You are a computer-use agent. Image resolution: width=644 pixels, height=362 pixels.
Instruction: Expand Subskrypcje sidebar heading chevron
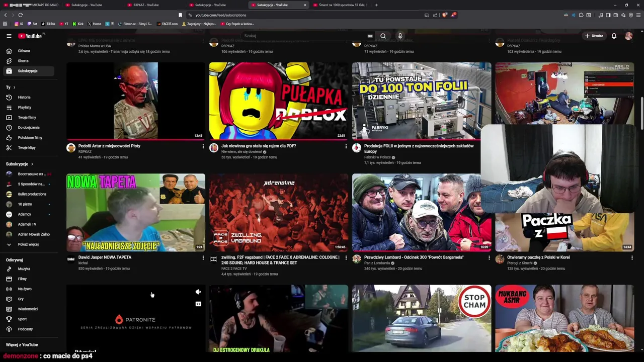[x=32, y=164]
